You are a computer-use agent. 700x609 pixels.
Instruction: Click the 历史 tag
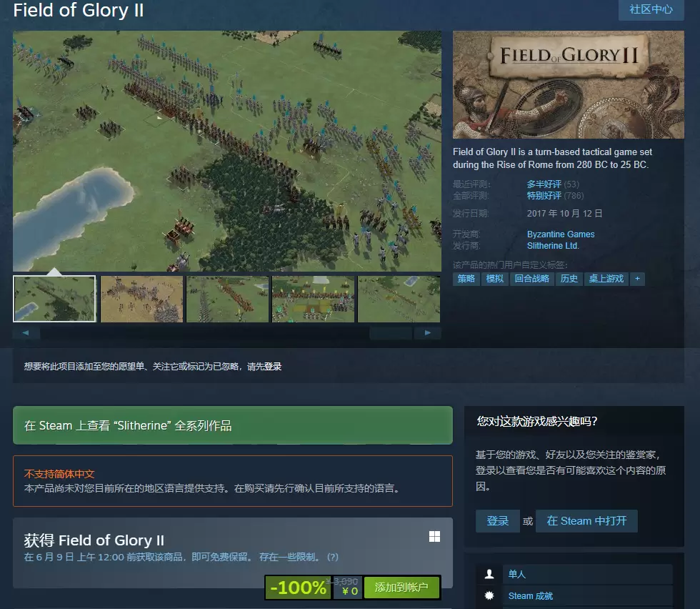569,279
